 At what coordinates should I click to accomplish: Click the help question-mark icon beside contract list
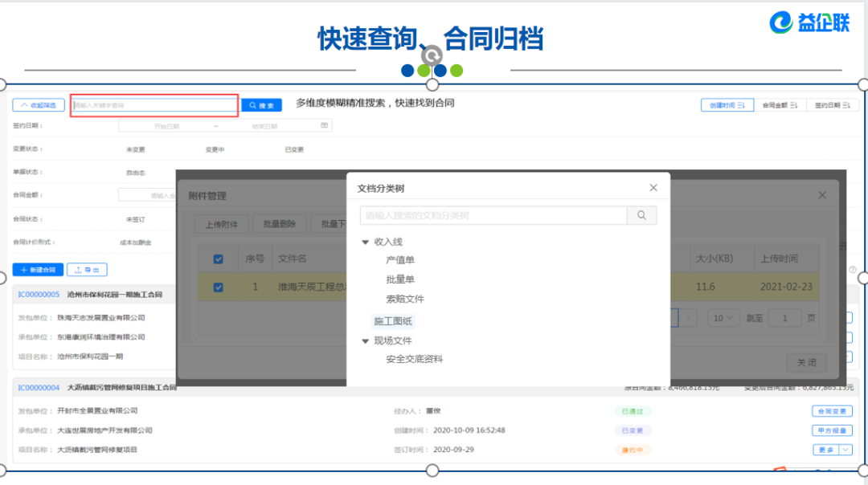pyautogui.click(x=853, y=270)
